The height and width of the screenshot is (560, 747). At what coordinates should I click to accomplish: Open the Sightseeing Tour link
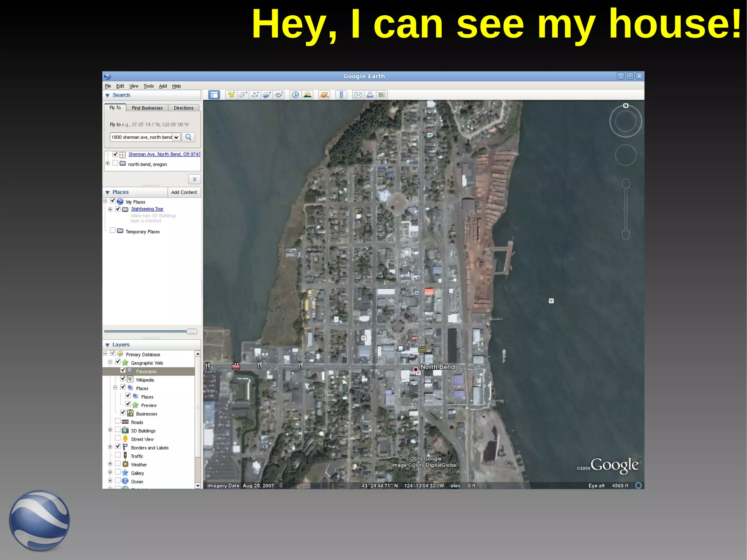point(147,209)
